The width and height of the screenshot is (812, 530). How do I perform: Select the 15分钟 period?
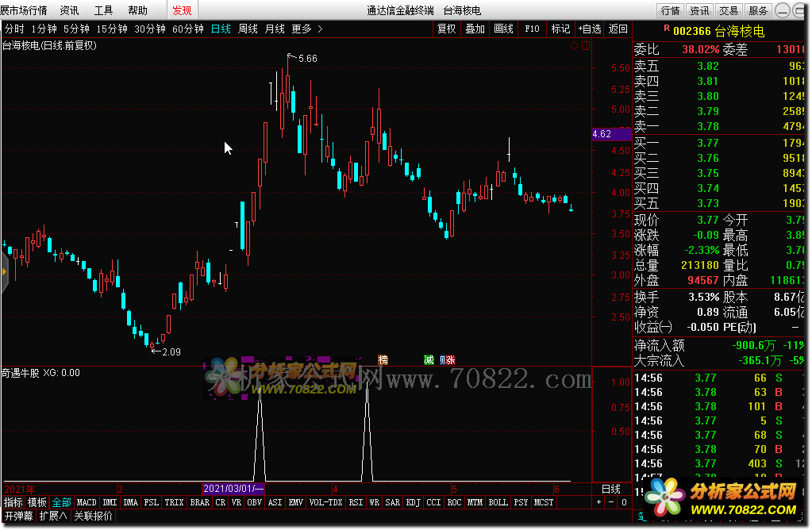pos(112,29)
